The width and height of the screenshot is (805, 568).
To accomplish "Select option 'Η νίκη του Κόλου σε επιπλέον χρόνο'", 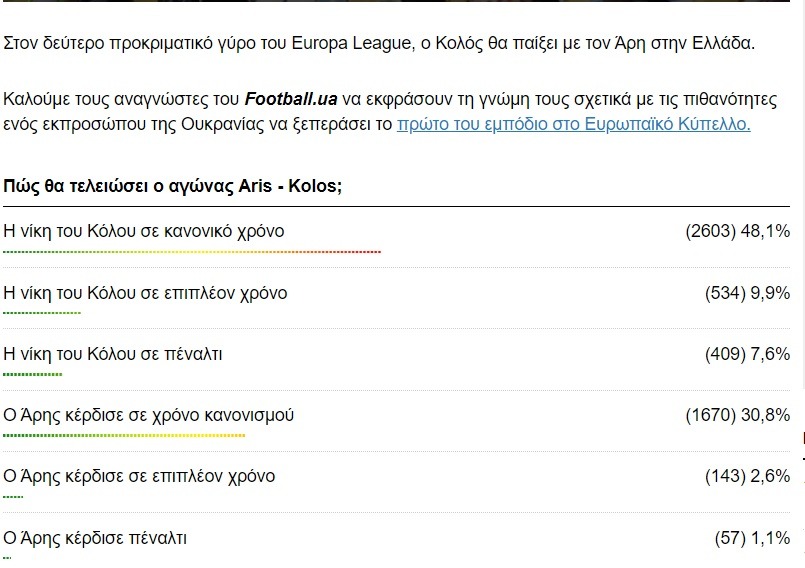I will coord(146,293).
